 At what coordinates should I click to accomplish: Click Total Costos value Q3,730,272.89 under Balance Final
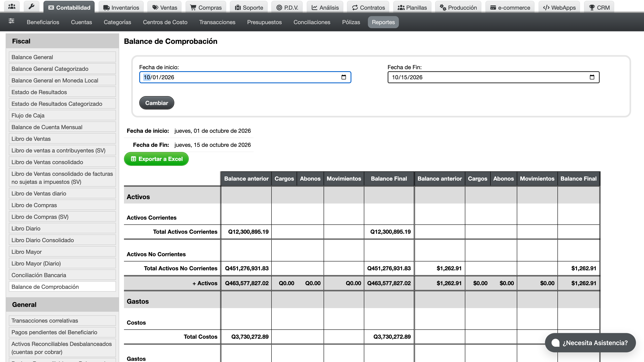392,336
